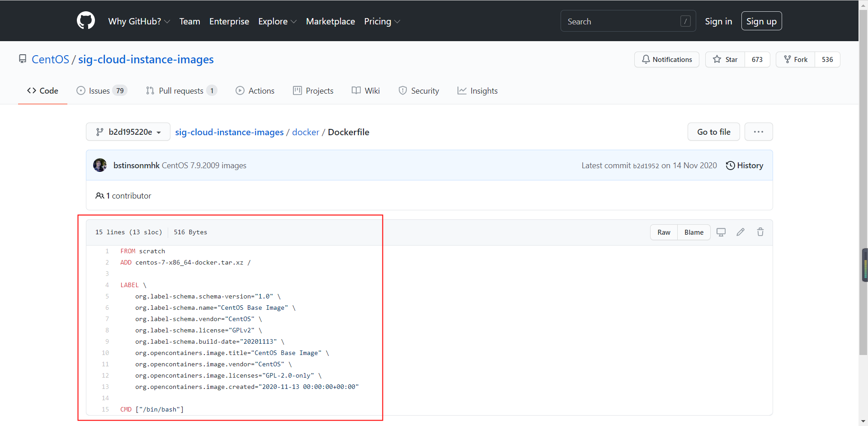
Task: Click the repository book icon
Action: (23, 59)
